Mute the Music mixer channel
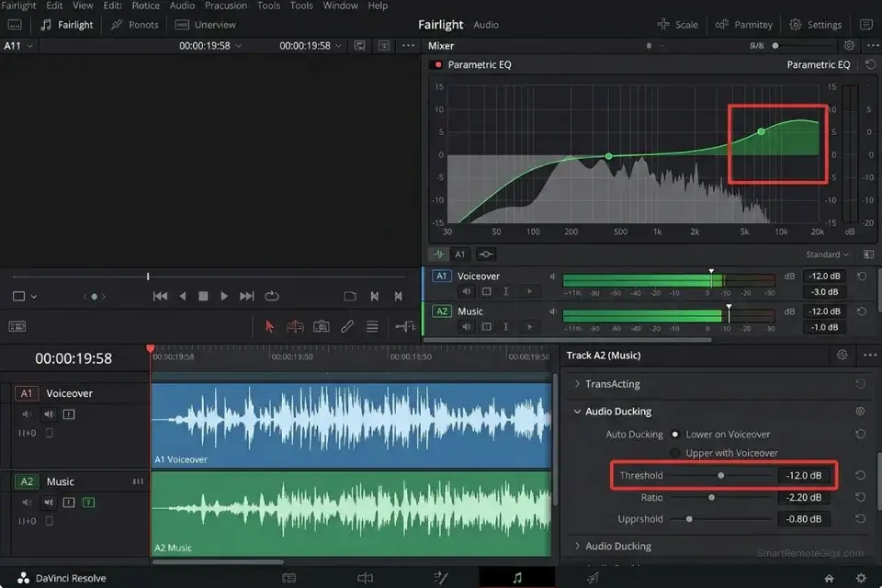Viewport: 882px width, 588px height. click(467, 327)
